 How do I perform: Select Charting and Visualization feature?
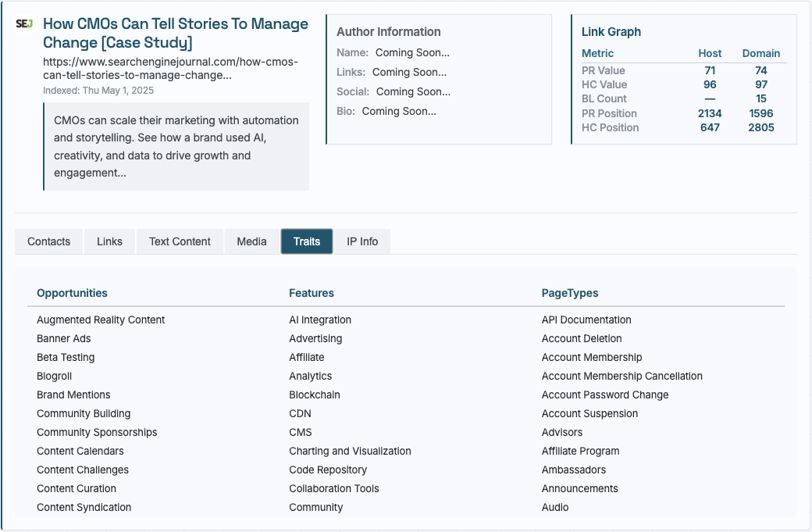point(350,452)
